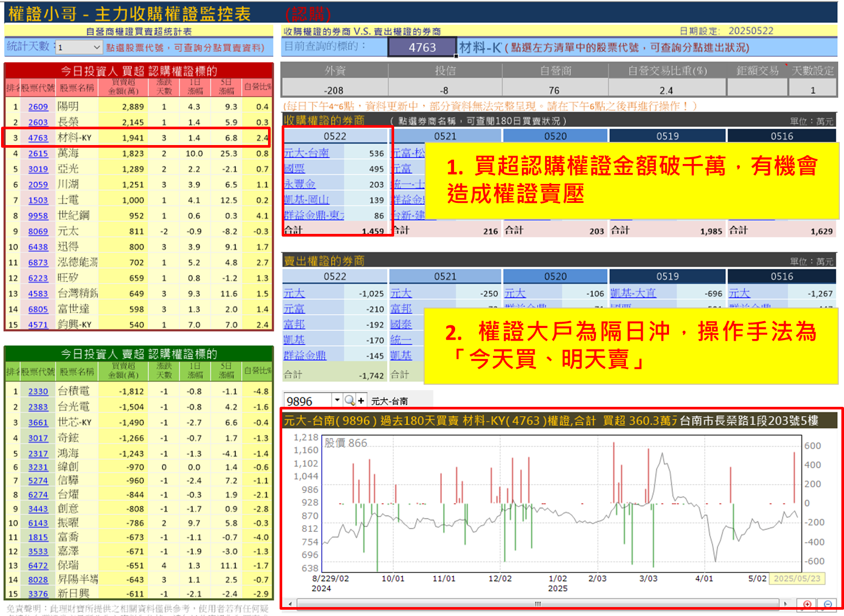Open stock code 2603 長榮 link

click(38, 122)
